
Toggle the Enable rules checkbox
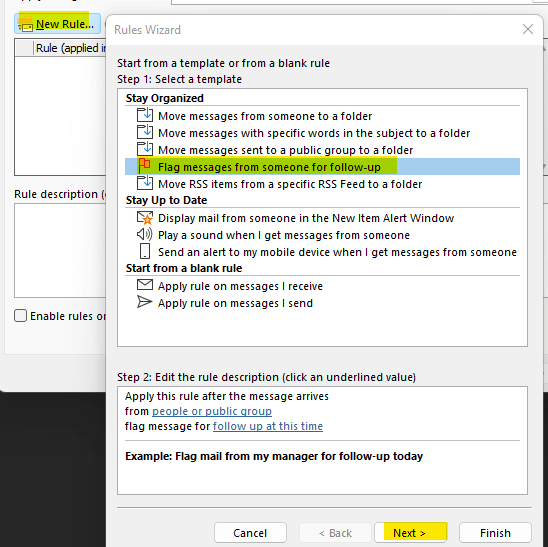(20, 316)
